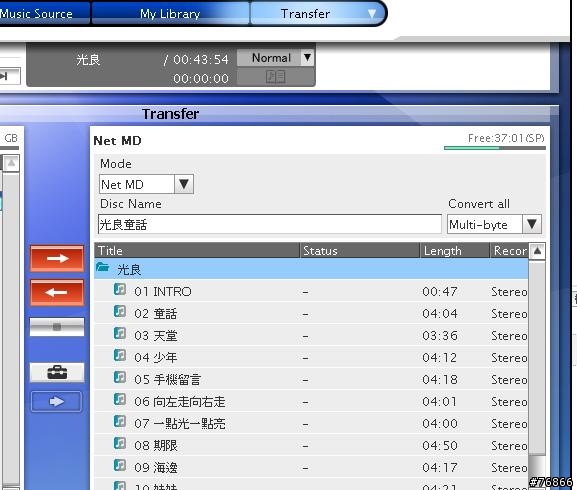Click the stop transfer button
This screenshot has height=490, width=577.
57,327
